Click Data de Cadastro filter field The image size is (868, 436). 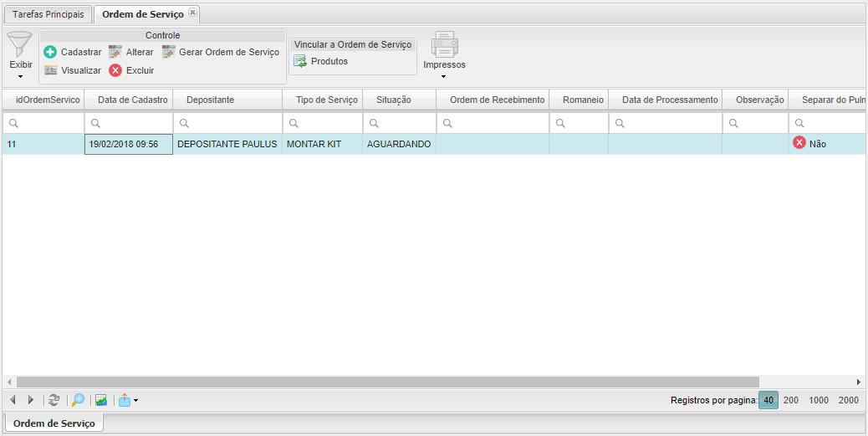tap(129, 124)
